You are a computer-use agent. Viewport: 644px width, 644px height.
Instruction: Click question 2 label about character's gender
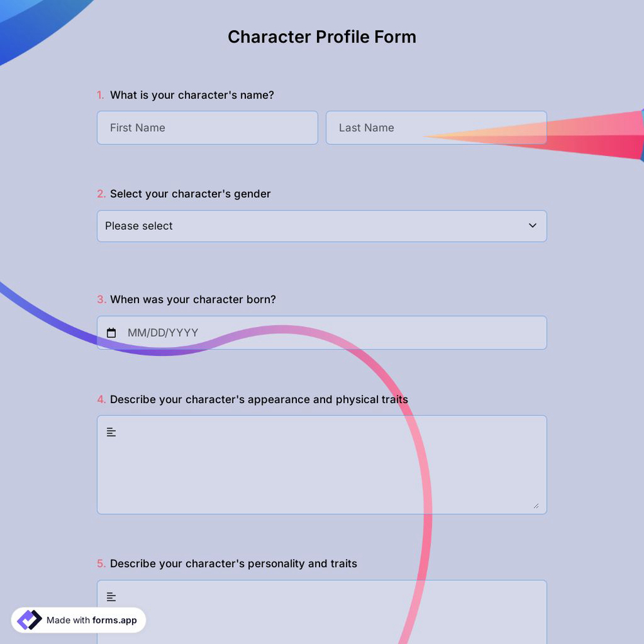(190, 193)
